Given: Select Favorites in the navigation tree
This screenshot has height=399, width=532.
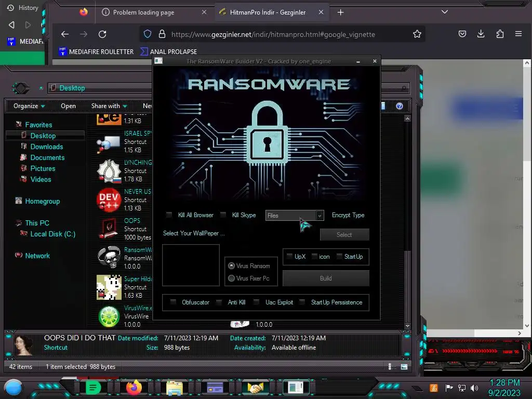Looking at the screenshot, I should [x=38, y=125].
